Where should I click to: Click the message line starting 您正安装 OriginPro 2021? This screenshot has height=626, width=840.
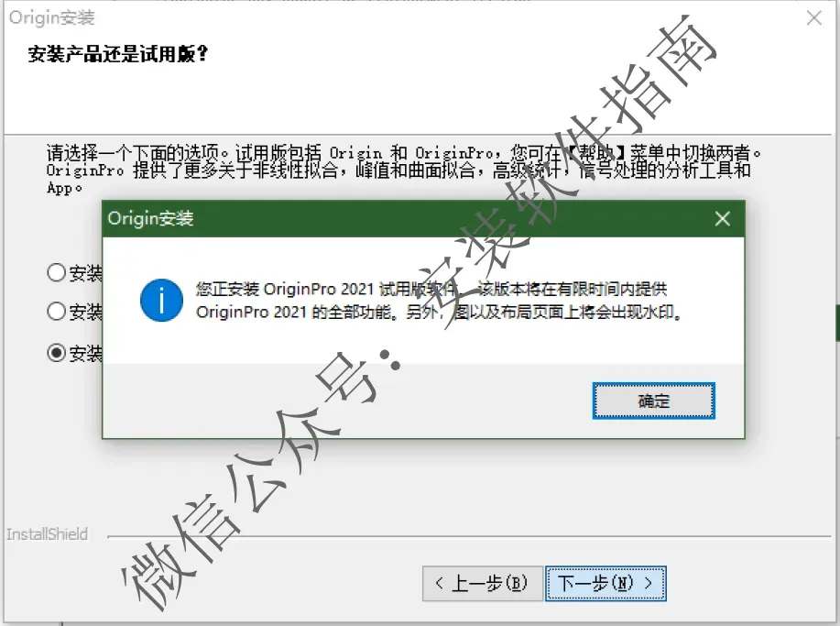(x=431, y=290)
